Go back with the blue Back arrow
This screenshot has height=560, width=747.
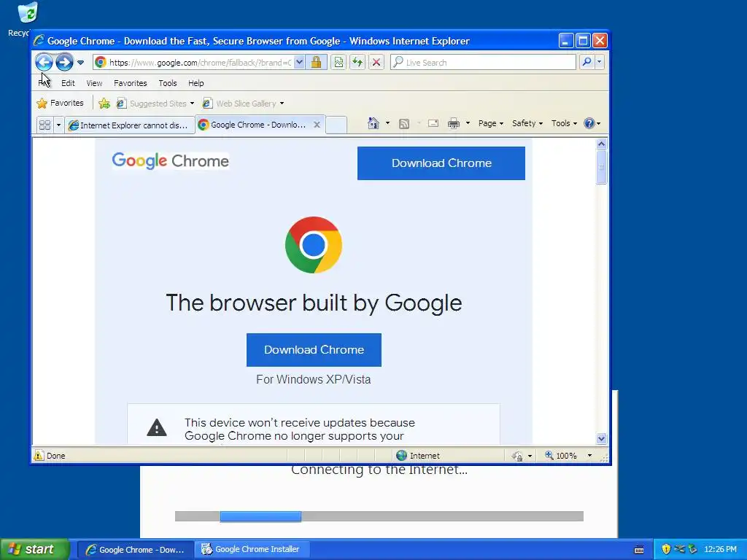(x=44, y=62)
